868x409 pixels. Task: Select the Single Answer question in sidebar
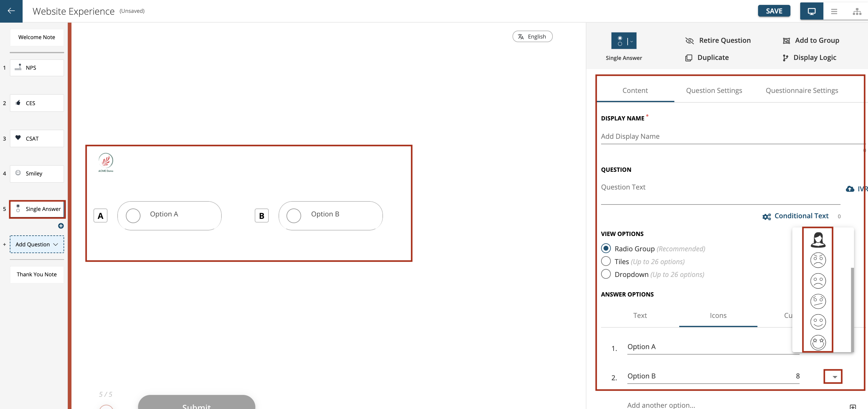[x=37, y=209]
